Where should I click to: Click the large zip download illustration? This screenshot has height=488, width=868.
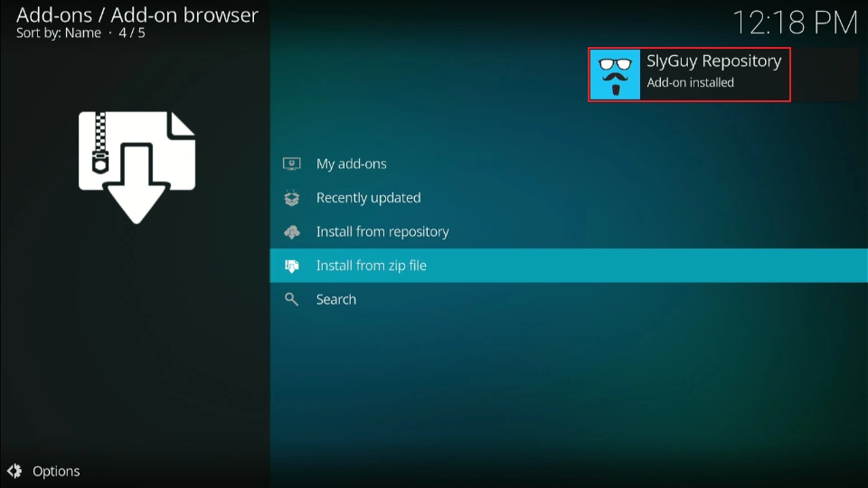pos(137,166)
